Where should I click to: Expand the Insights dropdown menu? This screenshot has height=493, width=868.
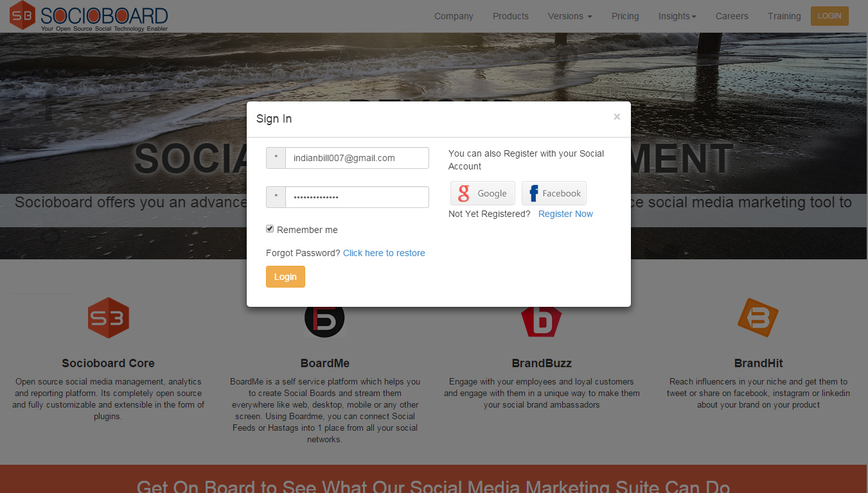(x=677, y=16)
